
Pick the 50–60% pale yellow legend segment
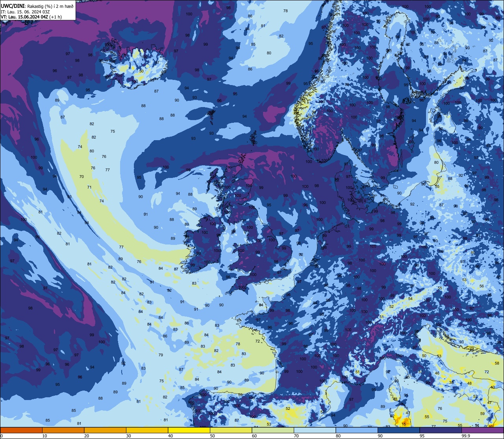point(231,430)
